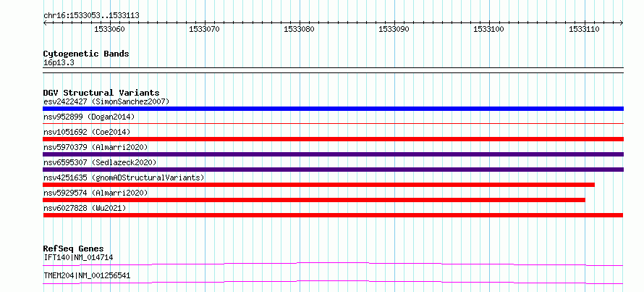Click the 16p13.3 band label
Screen dimensions: 644x292
pos(59,63)
